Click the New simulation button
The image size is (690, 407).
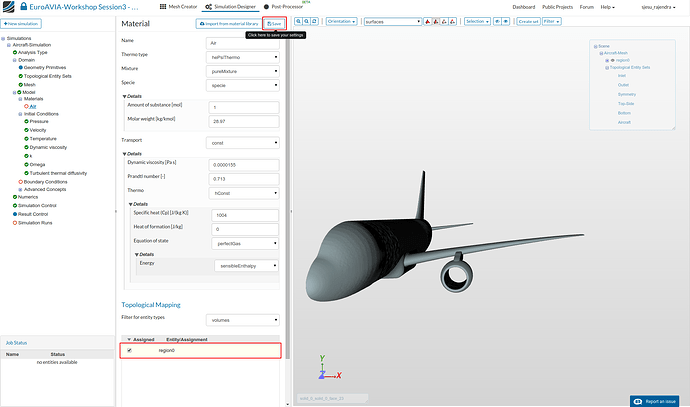tap(21, 23)
